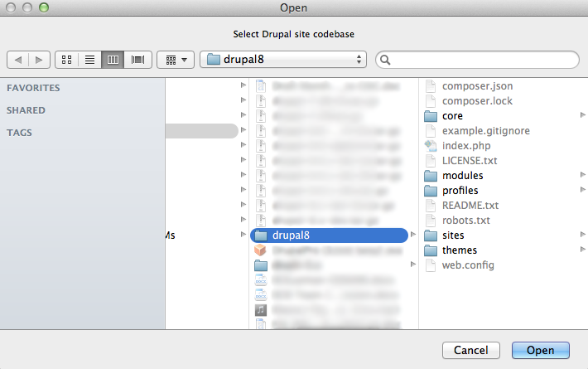The image size is (588, 369).
Task: Click the modules folder icon
Action: [x=431, y=176]
